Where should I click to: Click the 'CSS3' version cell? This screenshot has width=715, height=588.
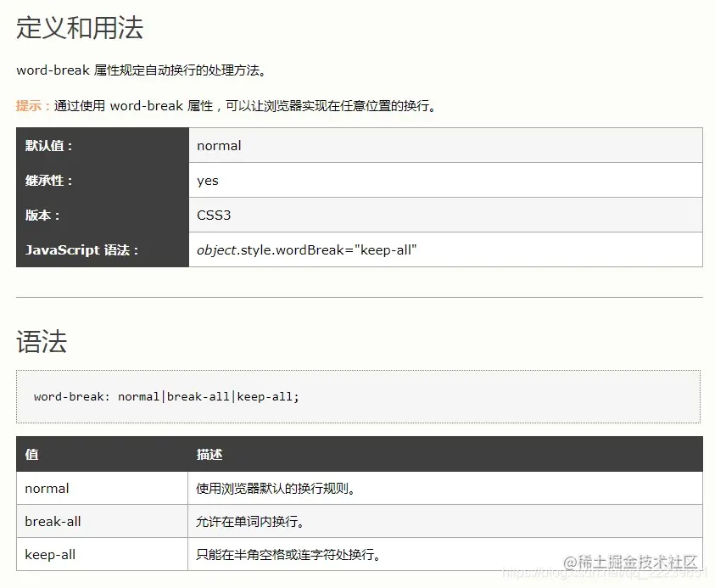click(x=445, y=215)
